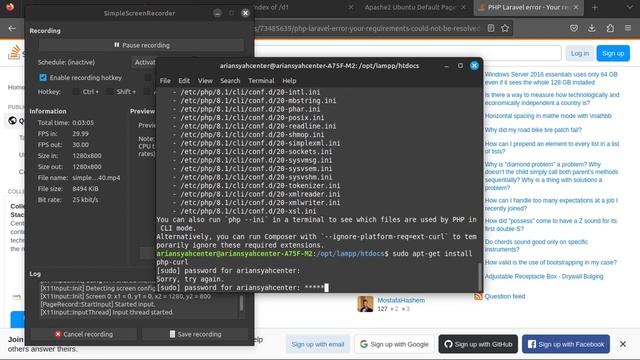Viewport: 640px width, 360px height.
Task: Click the RSS feed icon beside Question feed
Action: pos(478,296)
